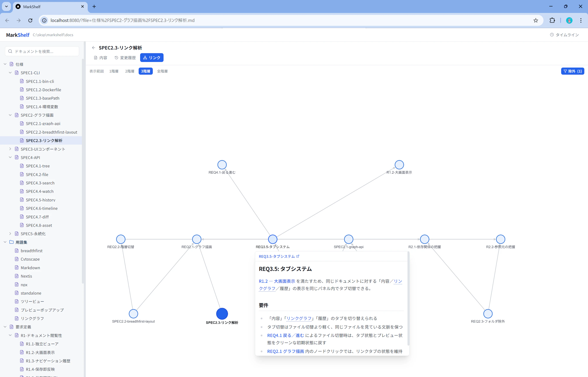This screenshot has width=588, height=377.
Task: Collapse the 用語集 folder
Action: tap(5, 242)
